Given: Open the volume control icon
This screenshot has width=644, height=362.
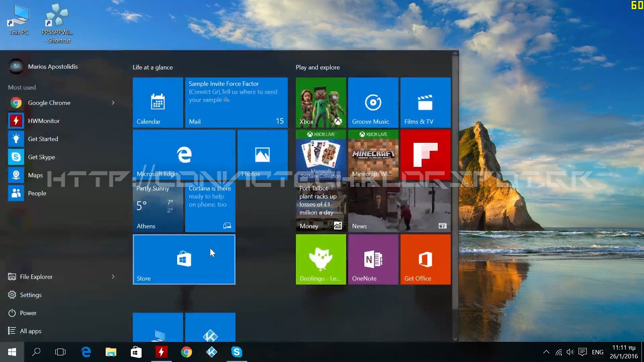Looking at the screenshot, I should pyautogui.click(x=570, y=352).
